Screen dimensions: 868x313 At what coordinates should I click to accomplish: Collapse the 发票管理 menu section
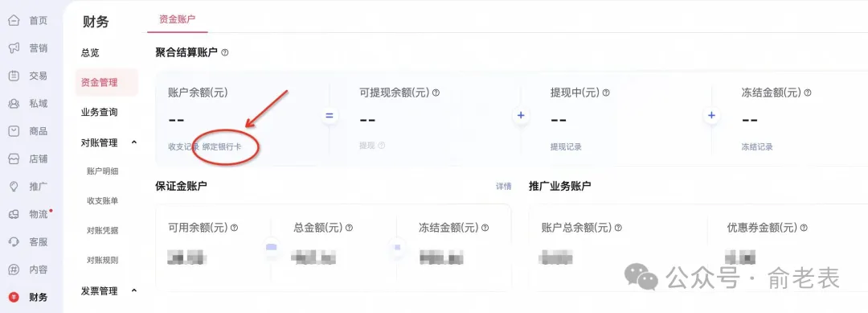134,290
